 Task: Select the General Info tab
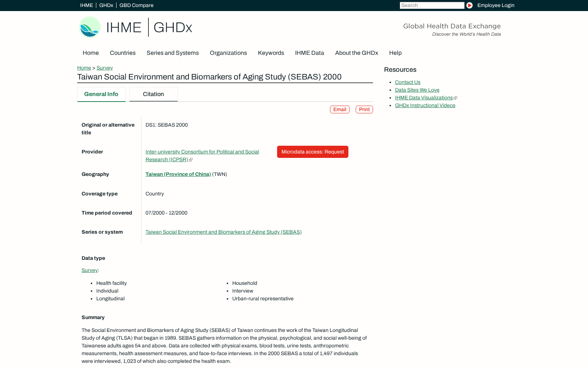point(101,94)
